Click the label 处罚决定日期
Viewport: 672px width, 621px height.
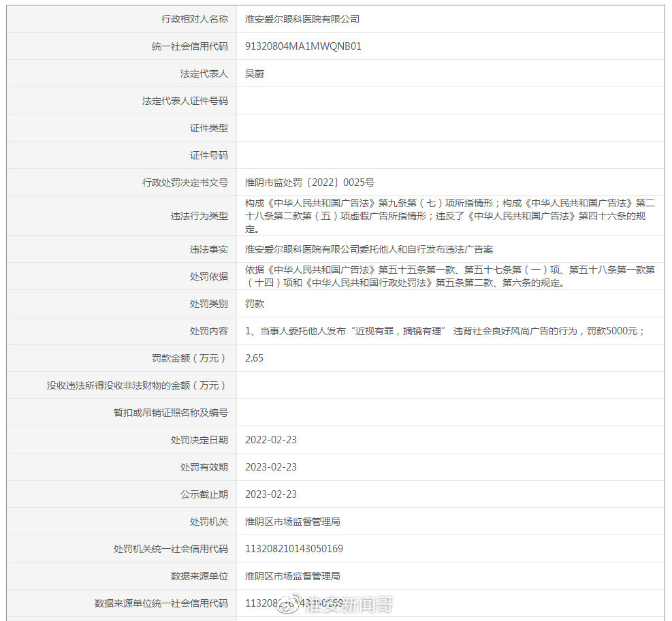coord(199,440)
